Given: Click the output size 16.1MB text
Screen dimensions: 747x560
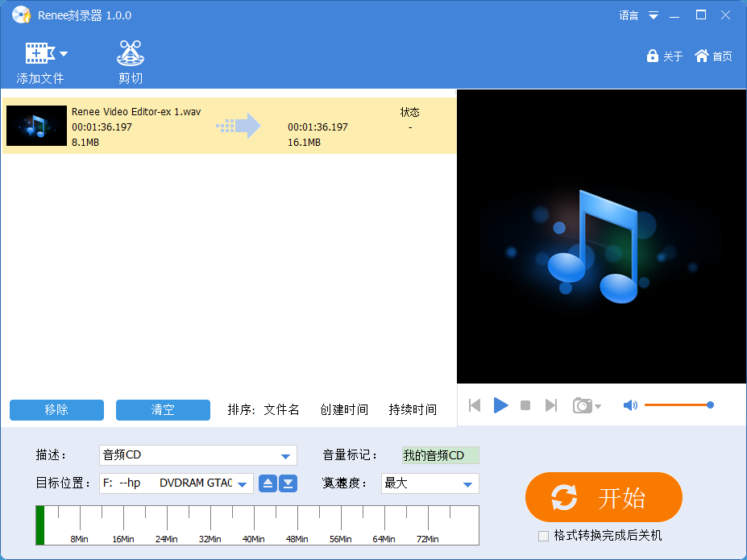Looking at the screenshot, I should point(304,143).
